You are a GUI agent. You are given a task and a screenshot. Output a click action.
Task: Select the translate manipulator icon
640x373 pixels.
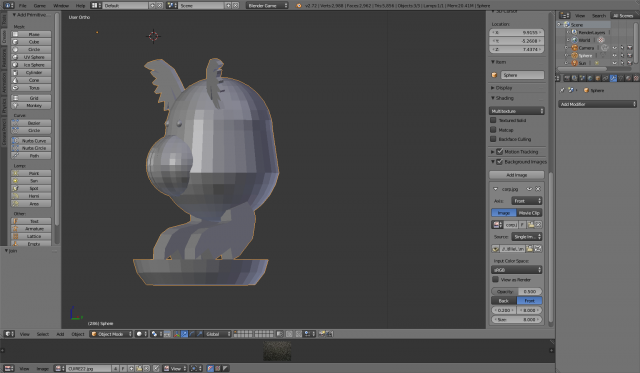click(184, 334)
